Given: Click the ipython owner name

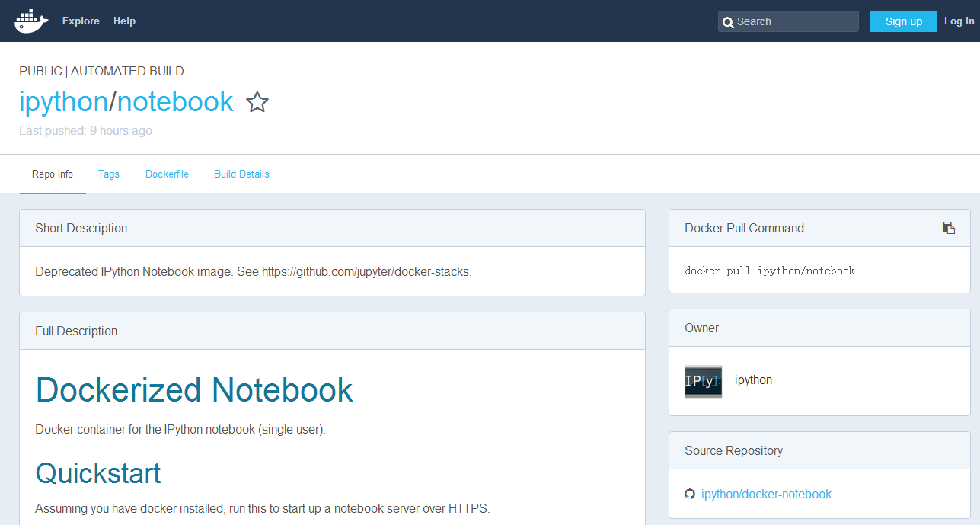Looking at the screenshot, I should (753, 379).
